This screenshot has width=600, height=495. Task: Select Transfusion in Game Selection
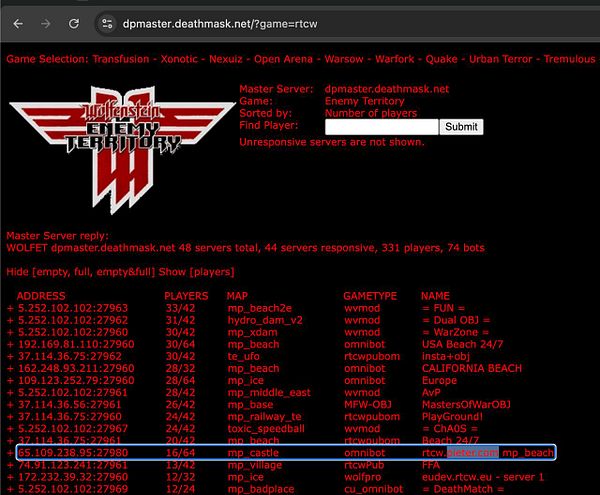click(x=121, y=59)
